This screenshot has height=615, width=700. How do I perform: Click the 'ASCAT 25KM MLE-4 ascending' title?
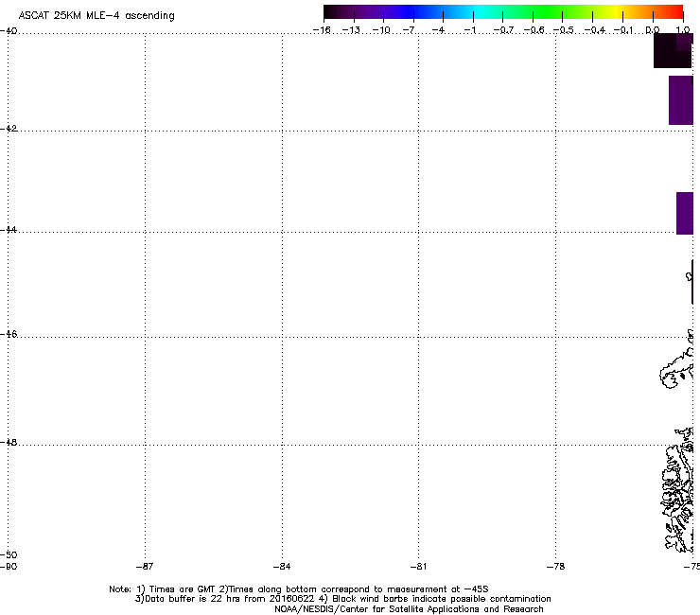click(96, 16)
